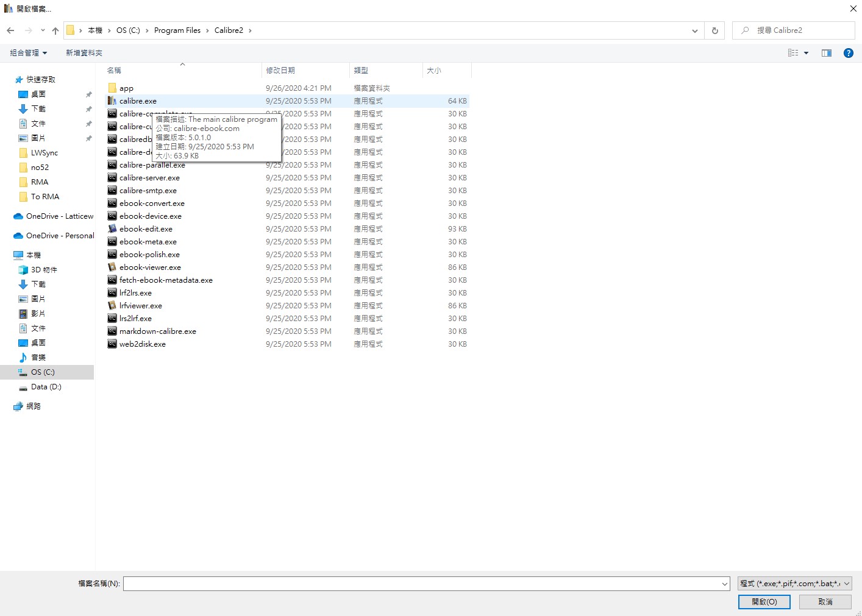Select markdown-calibre.exe file
This screenshot has width=862, height=616.
coord(158,331)
